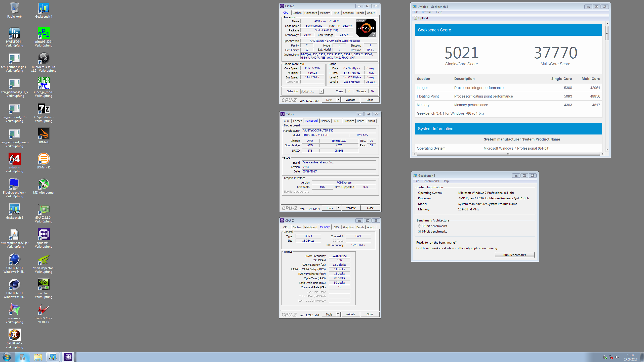This screenshot has width=644, height=362.
Task: Open Help menu in Geekbench 3 launcher window
Action: pos(445,181)
